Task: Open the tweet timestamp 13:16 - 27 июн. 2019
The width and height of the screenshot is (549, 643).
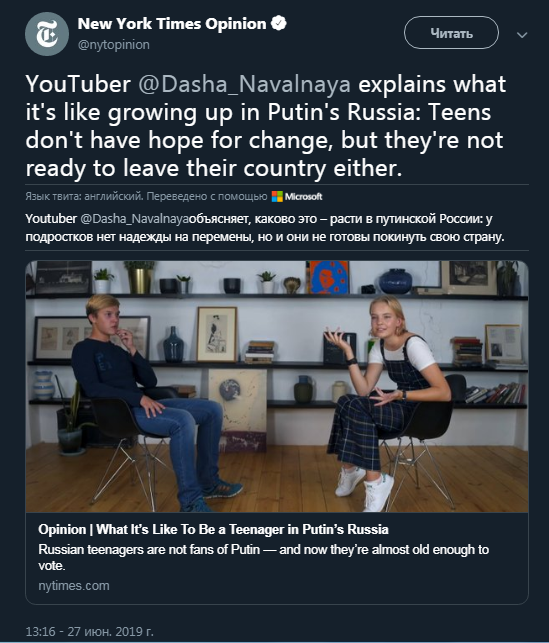Action: 90,632
